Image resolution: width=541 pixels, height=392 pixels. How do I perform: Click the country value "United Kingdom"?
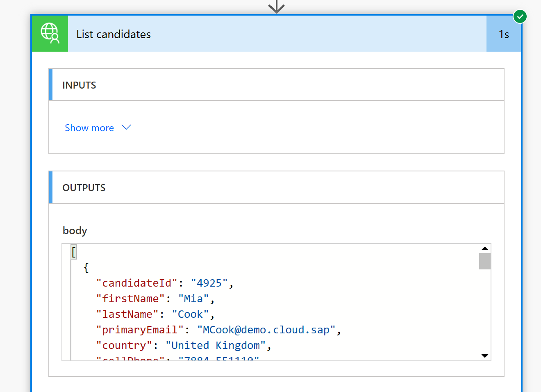216,346
